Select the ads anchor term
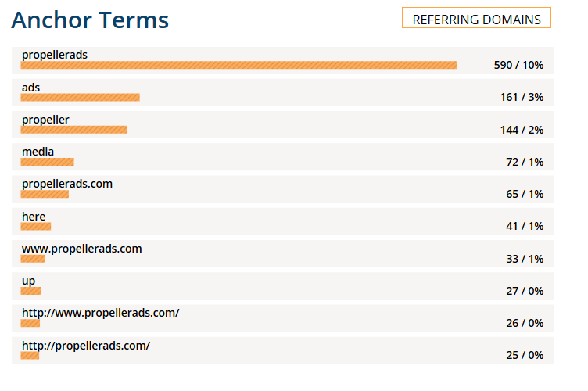This screenshot has width=588, height=391. point(30,88)
